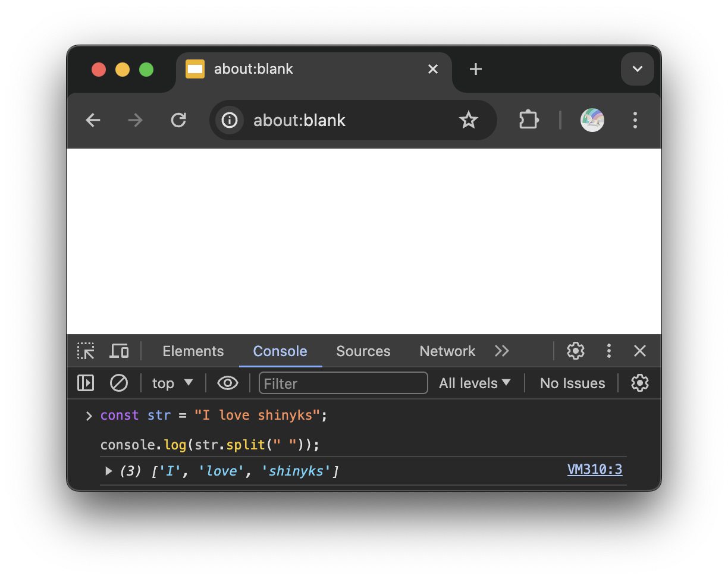
Task: Switch to the Network tab
Action: tap(447, 351)
